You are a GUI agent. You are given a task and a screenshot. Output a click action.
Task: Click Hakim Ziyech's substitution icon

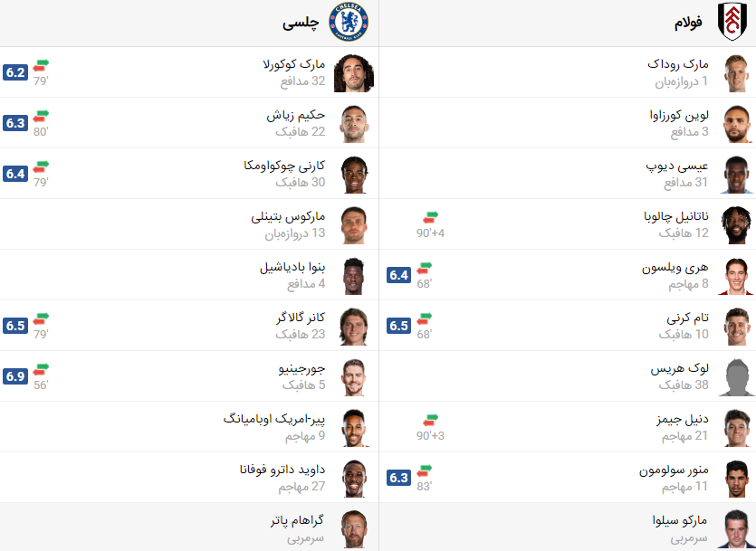coord(41,116)
